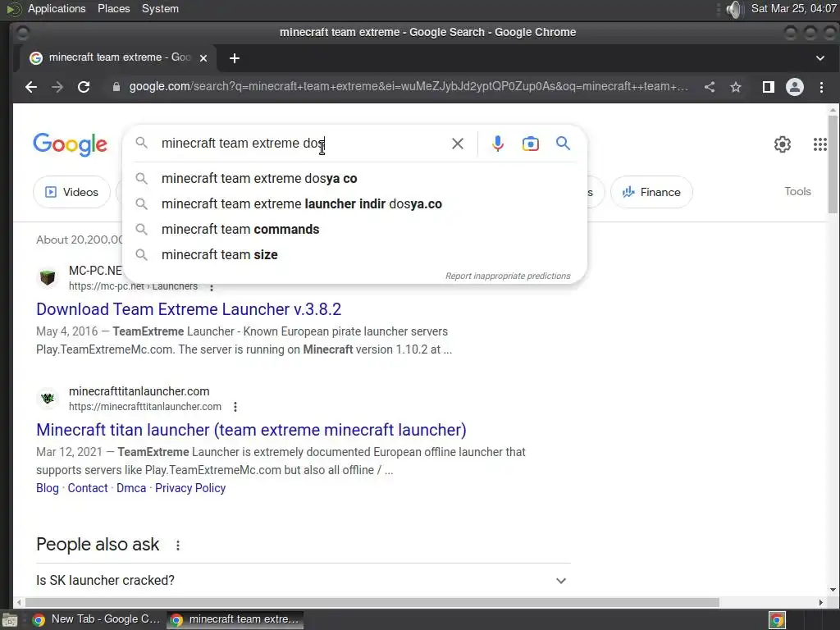Open the System menu
The height and width of the screenshot is (630, 840).
[160, 8]
